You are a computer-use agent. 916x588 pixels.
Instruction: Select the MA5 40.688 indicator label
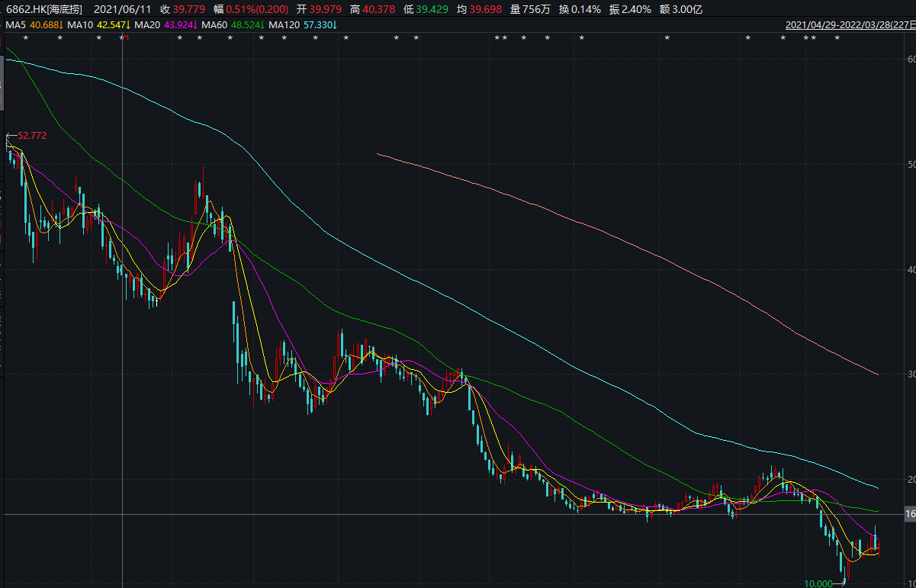tap(33, 25)
